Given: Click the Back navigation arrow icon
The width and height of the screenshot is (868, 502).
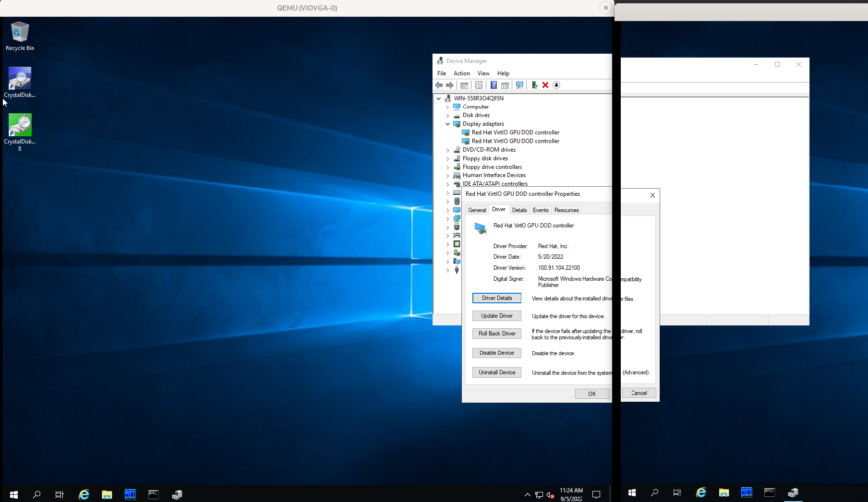Looking at the screenshot, I should pyautogui.click(x=438, y=85).
